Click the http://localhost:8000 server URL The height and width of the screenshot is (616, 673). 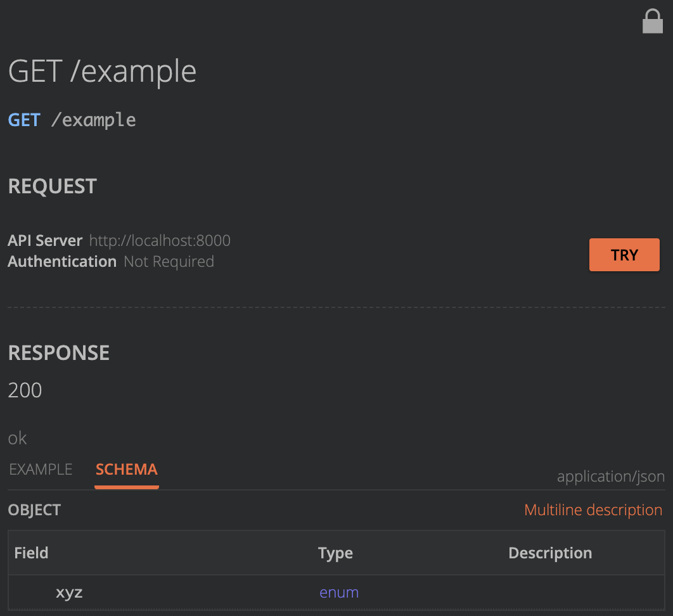point(160,241)
